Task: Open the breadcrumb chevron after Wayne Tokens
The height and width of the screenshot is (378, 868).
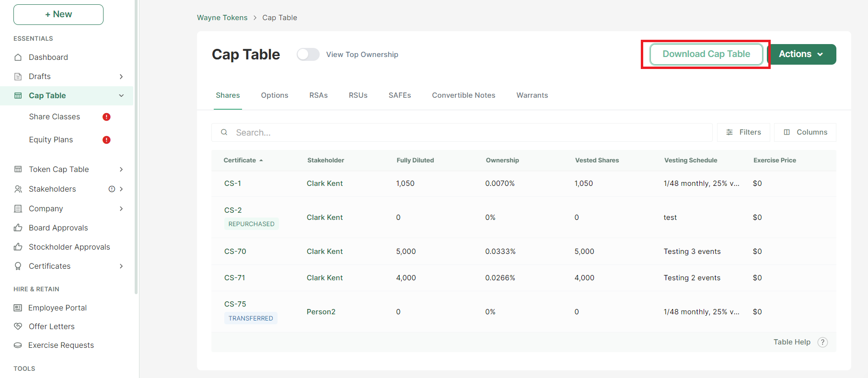Action: (x=255, y=18)
